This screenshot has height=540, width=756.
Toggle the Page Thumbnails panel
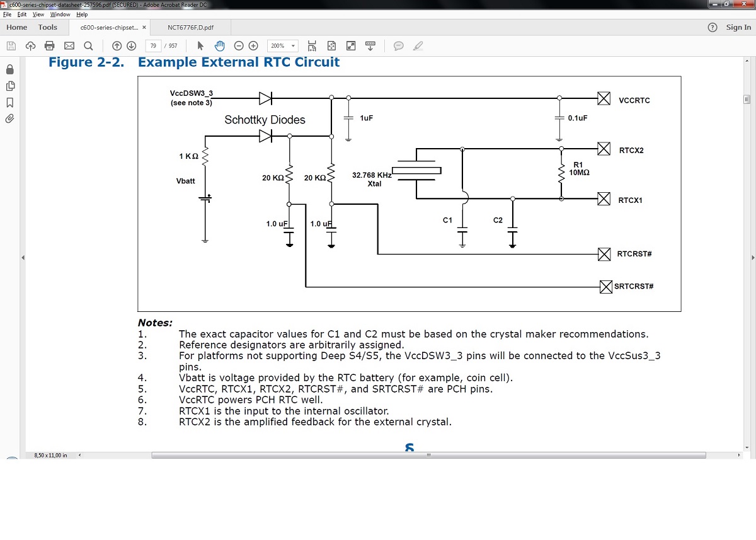10,86
